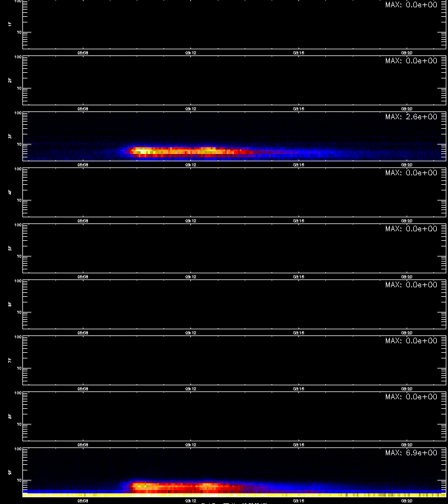Image resolution: width=448 pixels, height=504 pixels.
Task: Click the 100 tick label on the 9F axis
Action: click(18, 449)
